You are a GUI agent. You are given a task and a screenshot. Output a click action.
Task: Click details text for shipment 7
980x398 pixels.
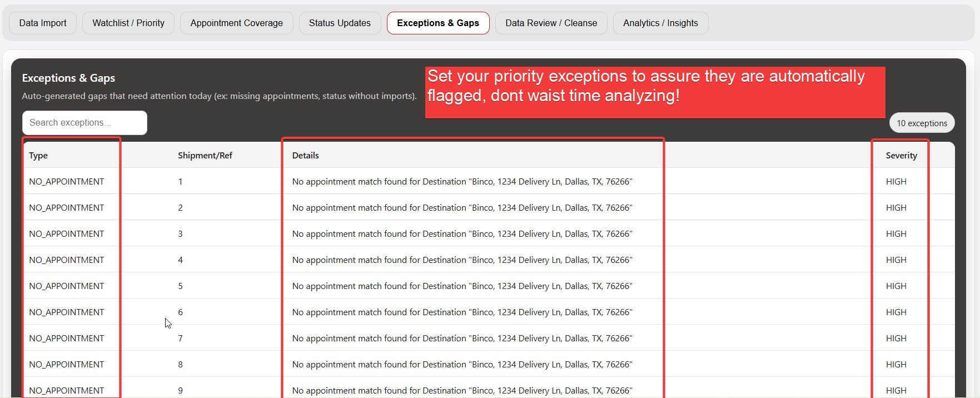coord(462,338)
